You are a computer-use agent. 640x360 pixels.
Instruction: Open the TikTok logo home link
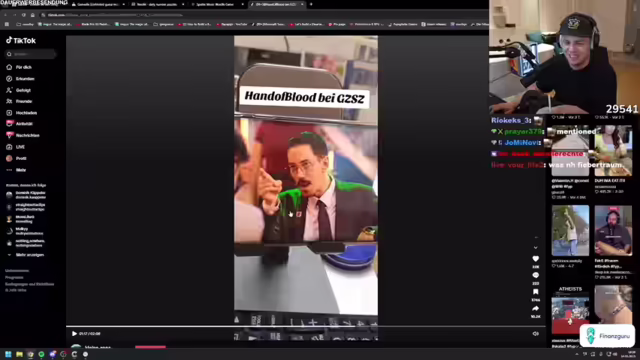pyautogui.click(x=21, y=40)
